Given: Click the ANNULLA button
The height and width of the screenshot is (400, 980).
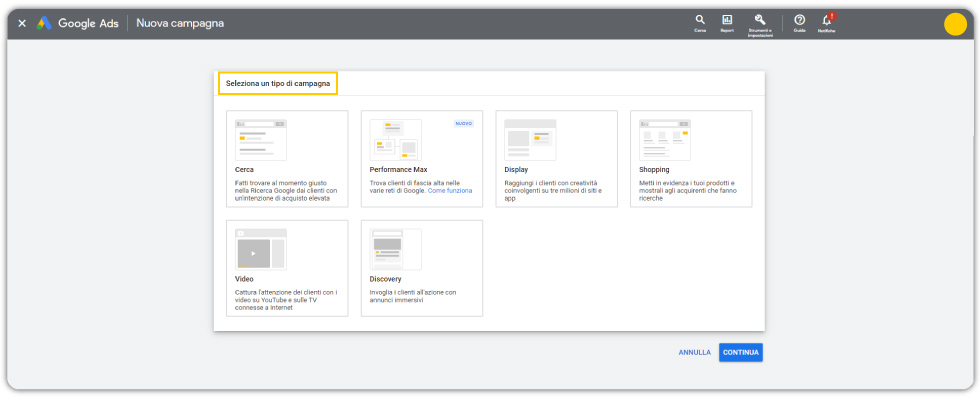Looking at the screenshot, I should pyautogui.click(x=694, y=352).
